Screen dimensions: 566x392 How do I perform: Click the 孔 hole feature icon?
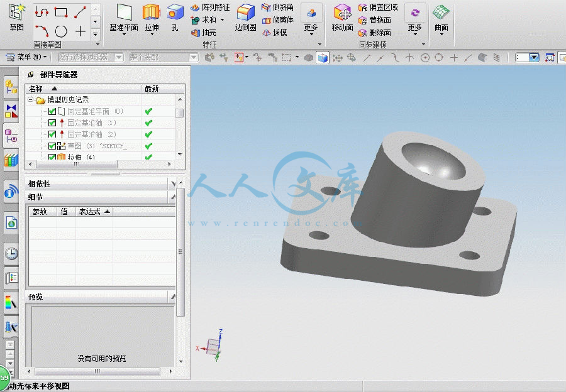click(175, 13)
